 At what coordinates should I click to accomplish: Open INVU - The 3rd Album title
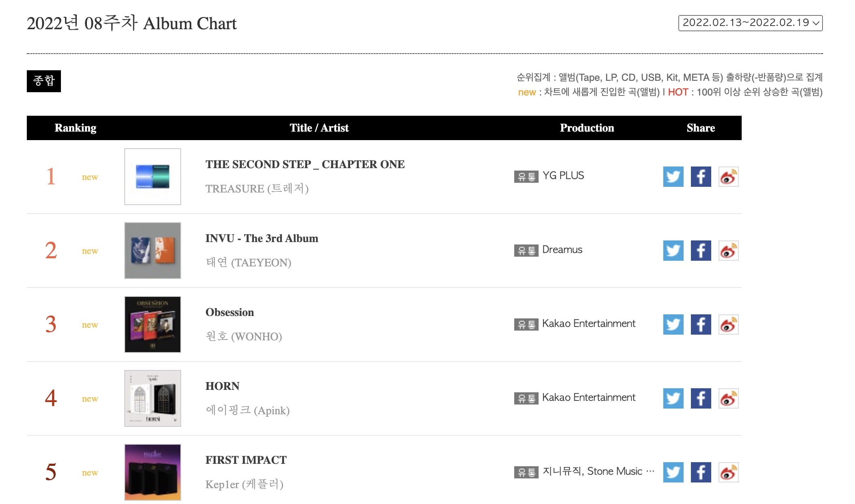pyautogui.click(x=262, y=238)
